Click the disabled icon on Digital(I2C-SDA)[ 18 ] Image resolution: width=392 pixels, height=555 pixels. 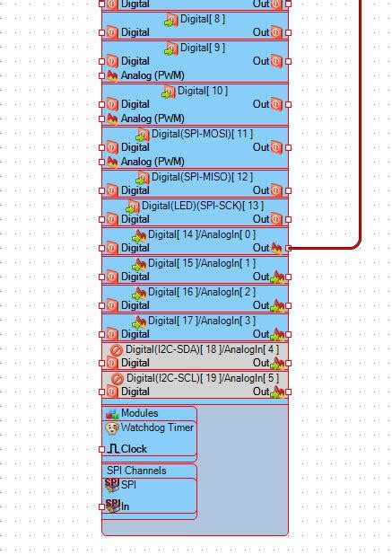pyautogui.click(x=117, y=350)
